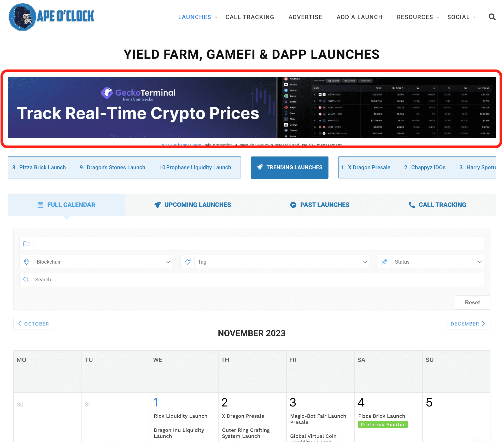Click the folder icon above filter dropdowns
Viewport: 504px width, 442px height.
pos(27,243)
